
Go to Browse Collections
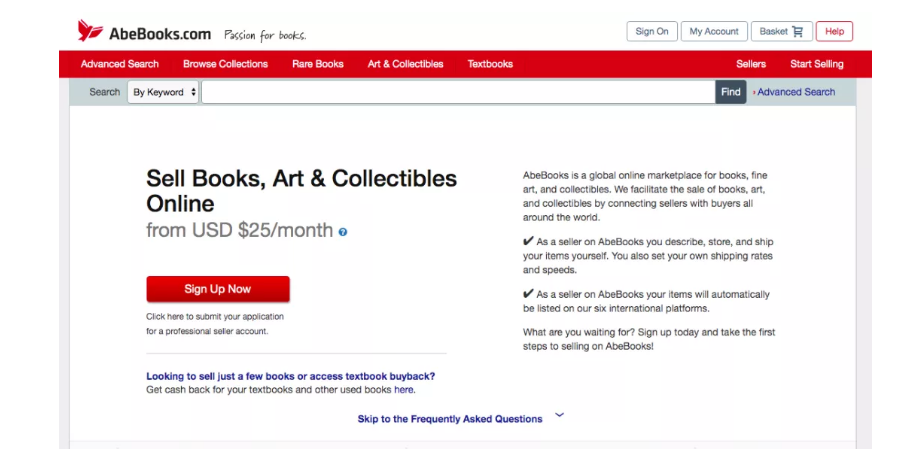[x=225, y=64]
